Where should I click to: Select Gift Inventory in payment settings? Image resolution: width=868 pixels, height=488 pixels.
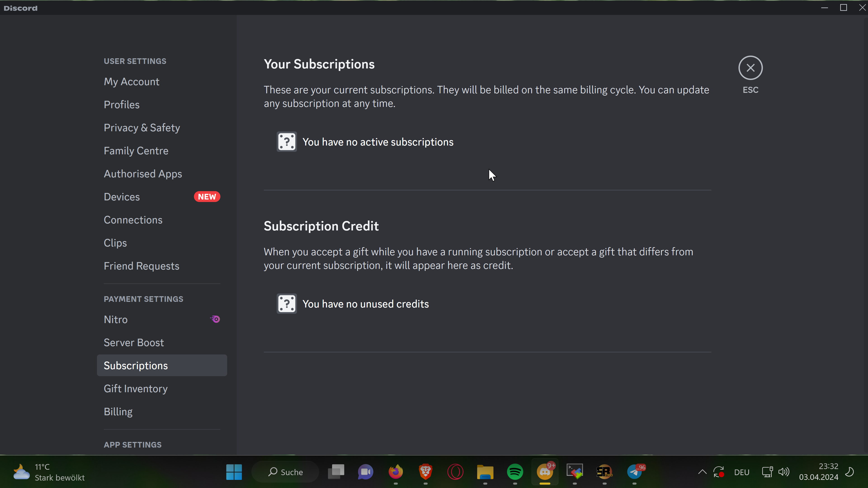pyautogui.click(x=135, y=388)
